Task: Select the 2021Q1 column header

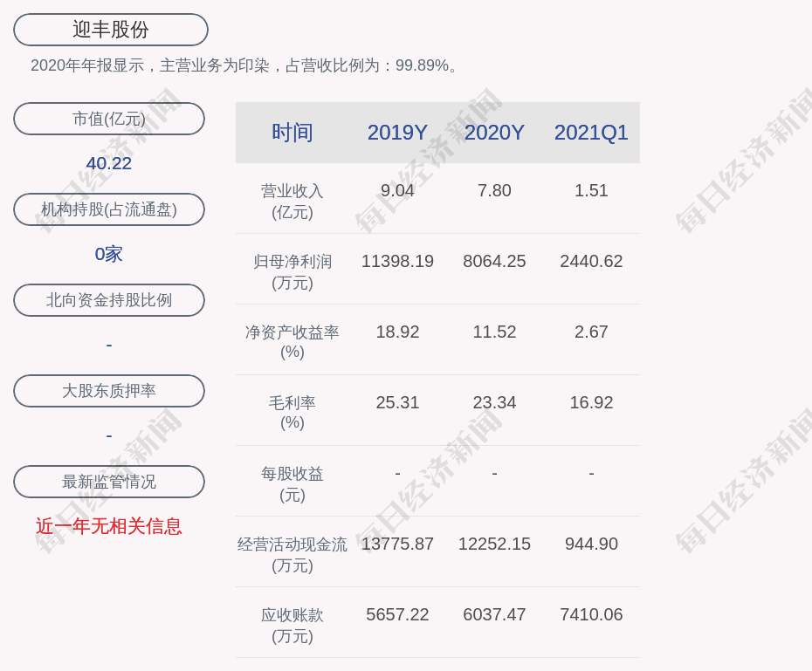Action: coord(591,133)
